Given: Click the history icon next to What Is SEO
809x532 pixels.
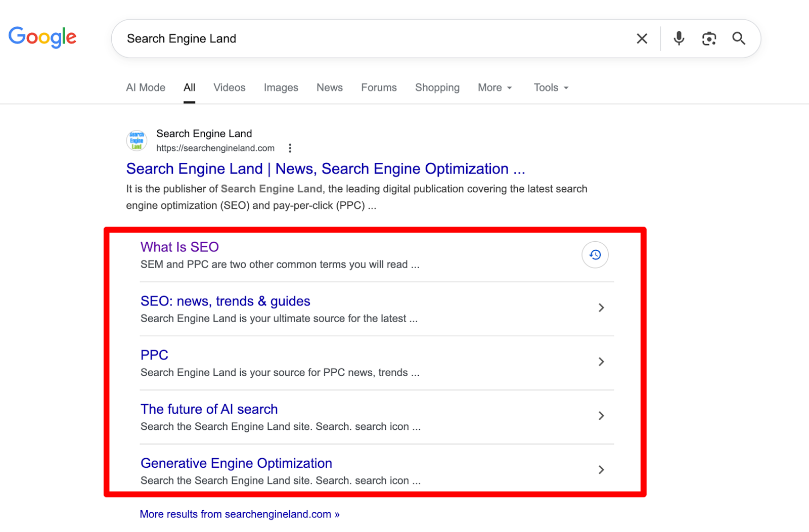Looking at the screenshot, I should pos(595,255).
